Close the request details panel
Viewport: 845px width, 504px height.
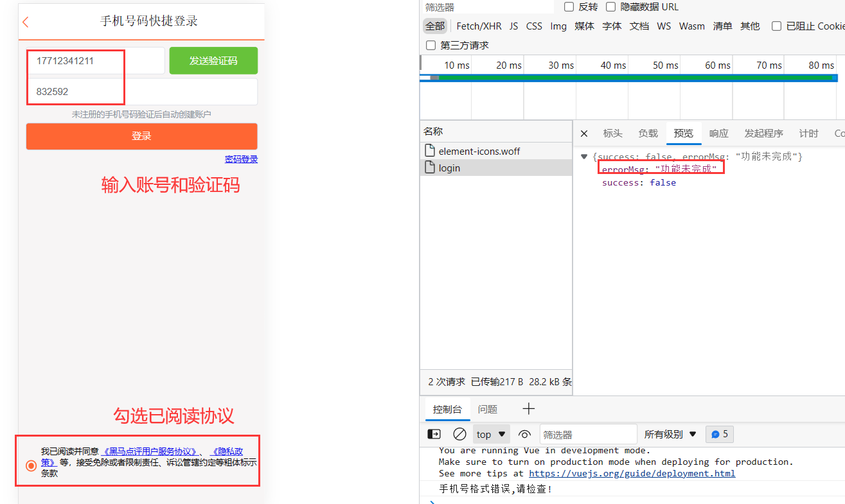pos(584,134)
